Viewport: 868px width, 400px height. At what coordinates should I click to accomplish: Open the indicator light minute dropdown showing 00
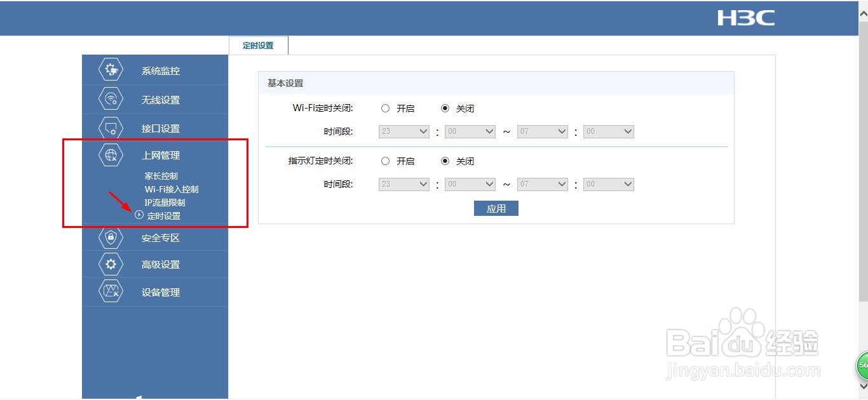coord(470,184)
